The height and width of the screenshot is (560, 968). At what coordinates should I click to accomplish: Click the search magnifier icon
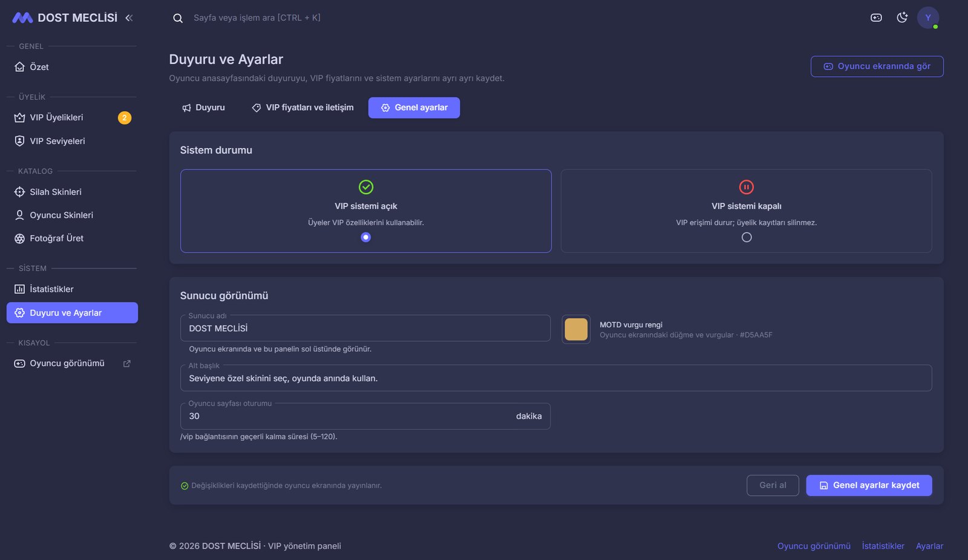coord(178,18)
